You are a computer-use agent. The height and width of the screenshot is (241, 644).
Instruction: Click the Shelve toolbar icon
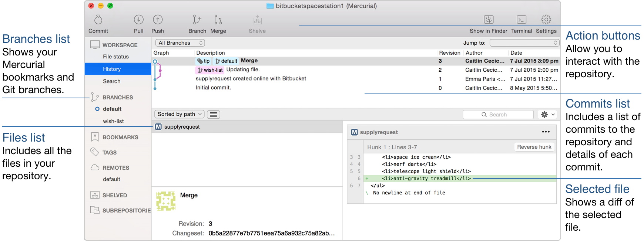257,20
